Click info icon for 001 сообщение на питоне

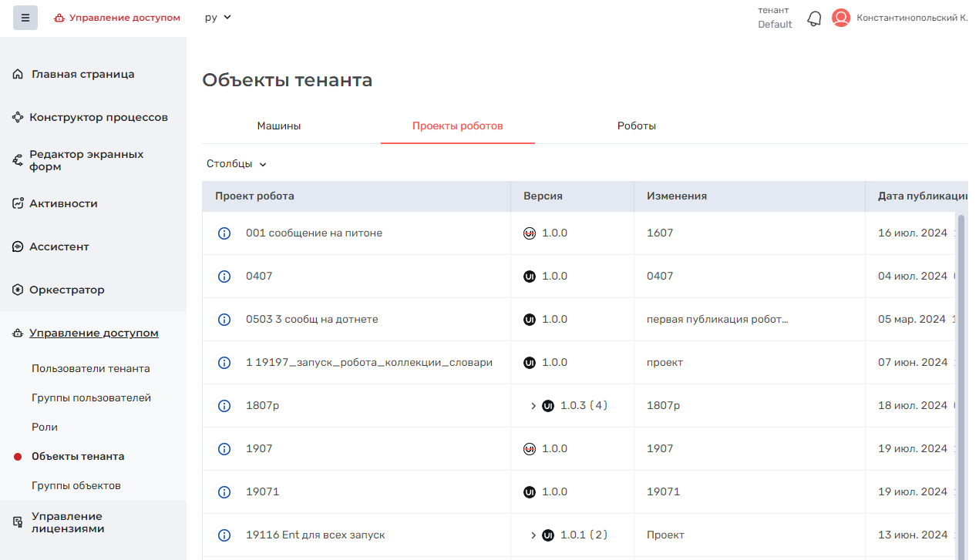[224, 233]
